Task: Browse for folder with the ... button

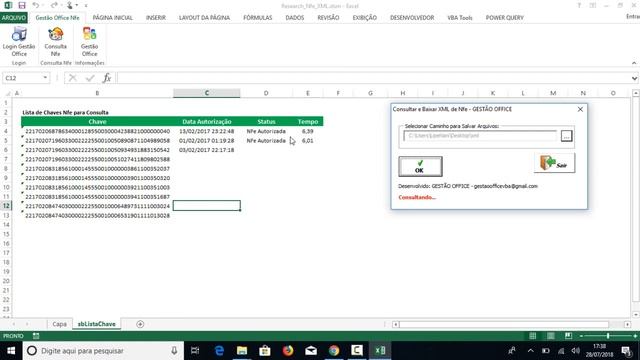Action: (x=566, y=136)
